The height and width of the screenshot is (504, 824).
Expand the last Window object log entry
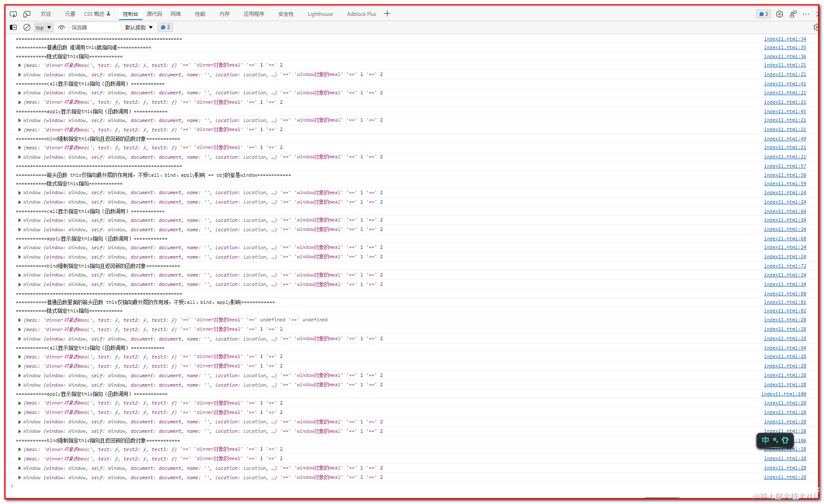tap(20, 478)
